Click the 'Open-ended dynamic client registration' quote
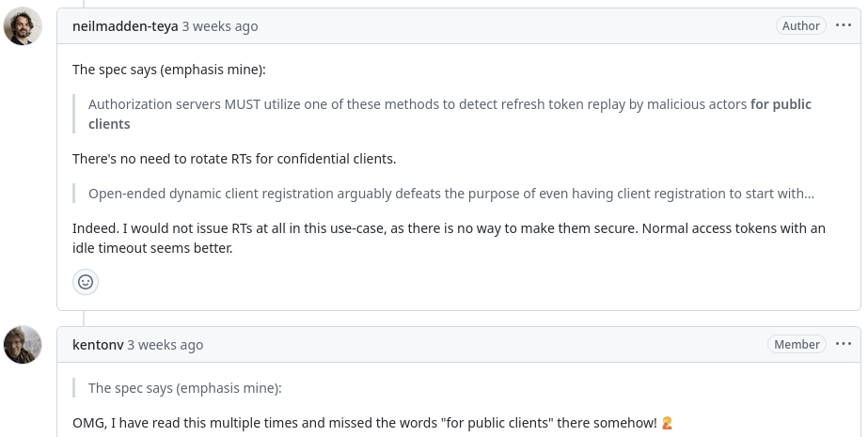The image size is (868, 437). 451,194
